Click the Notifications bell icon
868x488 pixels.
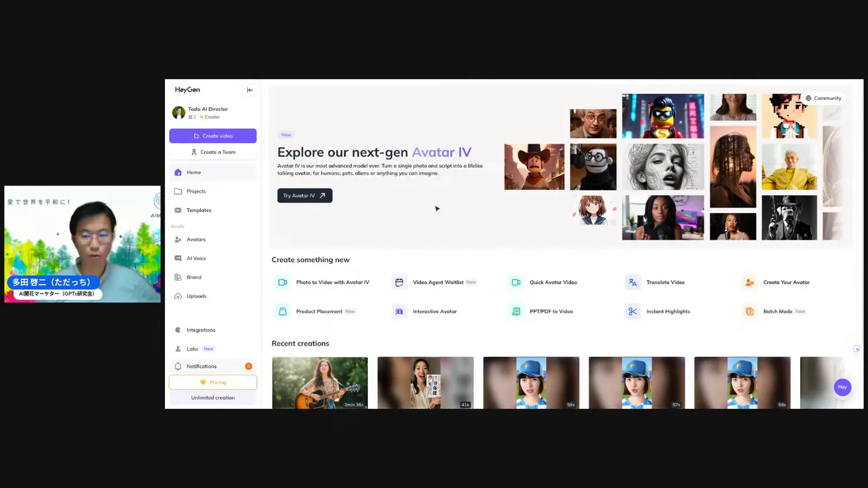pyautogui.click(x=178, y=366)
